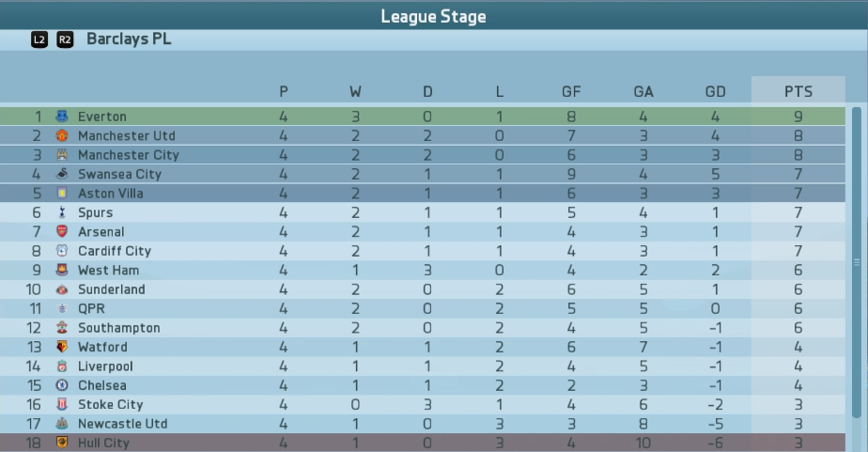868x452 pixels.
Task: Select the GD column header
Action: (x=715, y=91)
